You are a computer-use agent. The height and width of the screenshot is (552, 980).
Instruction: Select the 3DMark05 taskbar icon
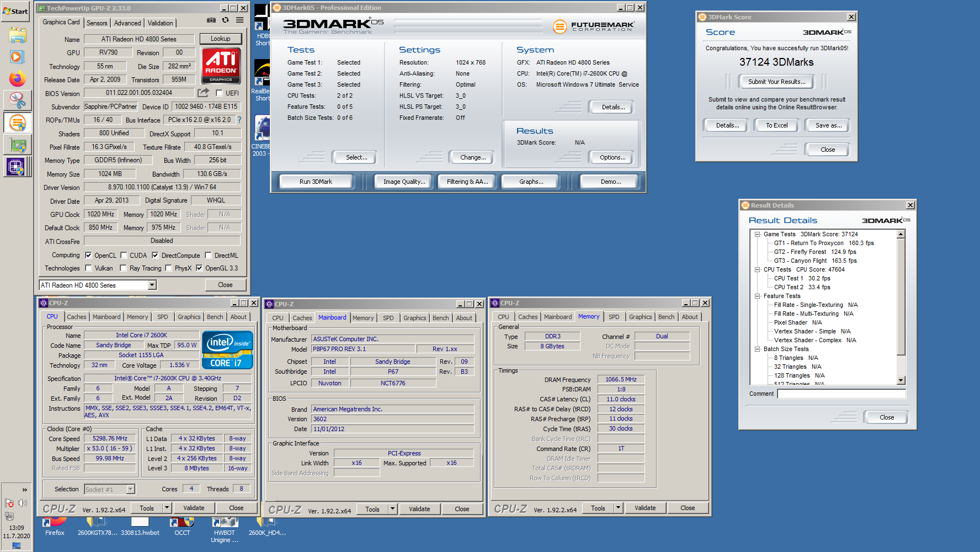click(x=17, y=123)
